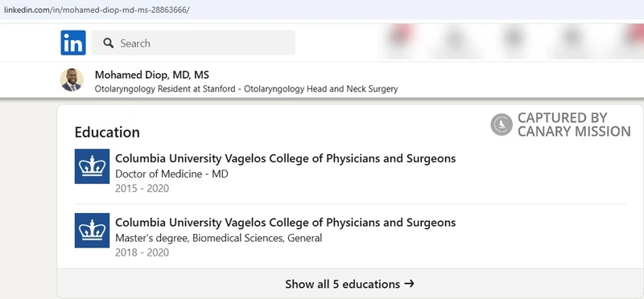The image size is (644, 299).
Task: Focus the LinkedIn Search field
Action: coord(193,43)
